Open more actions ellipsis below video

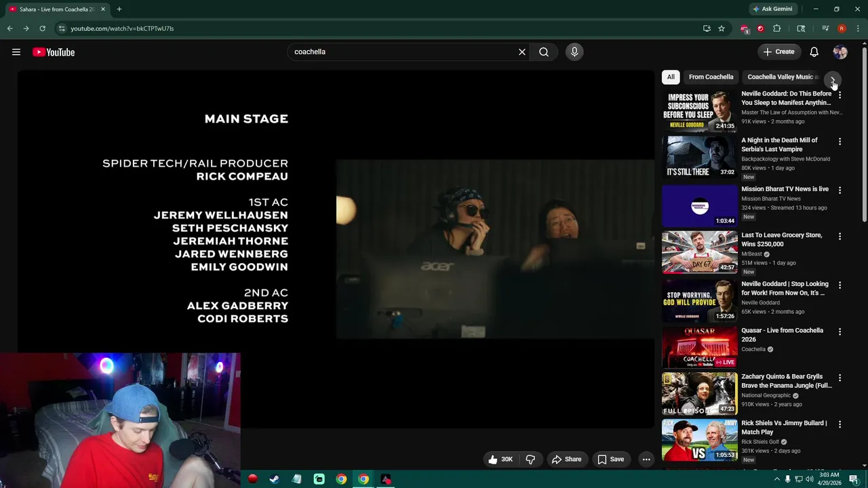[646, 460]
